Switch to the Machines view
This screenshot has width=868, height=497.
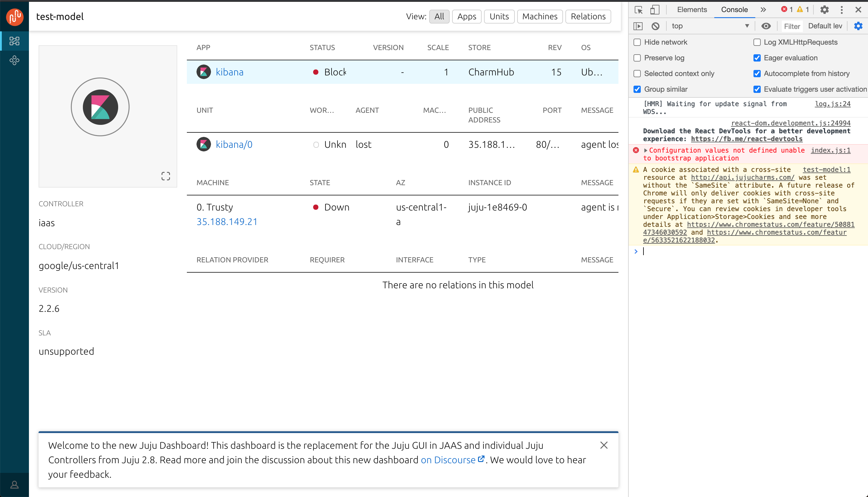click(540, 16)
